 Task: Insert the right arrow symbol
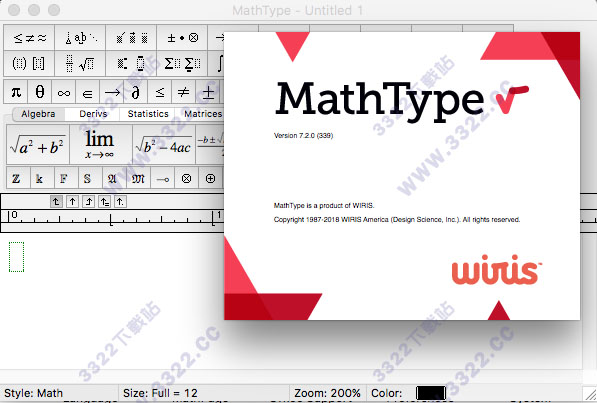(x=112, y=92)
